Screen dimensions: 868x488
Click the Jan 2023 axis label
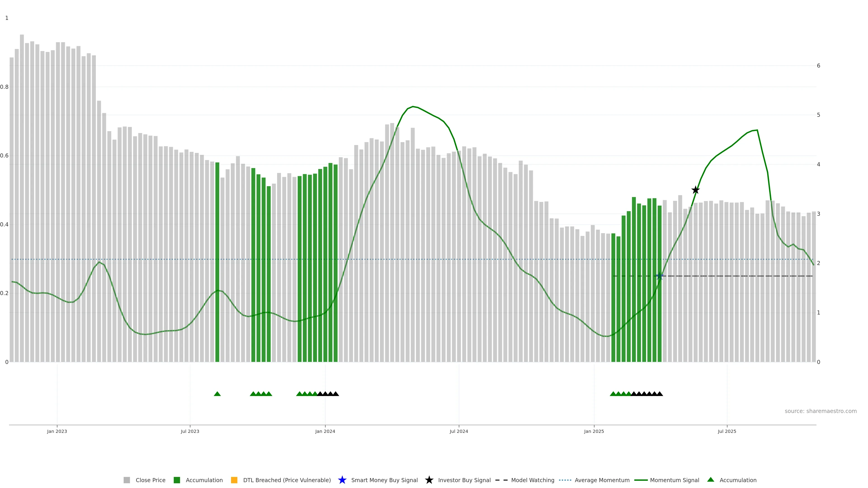(x=57, y=431)
